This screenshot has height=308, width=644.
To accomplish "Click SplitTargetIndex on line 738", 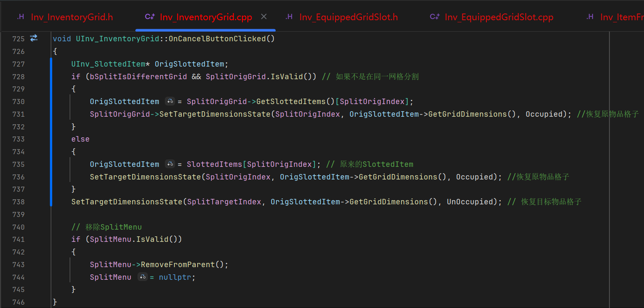I will [224, 202].
